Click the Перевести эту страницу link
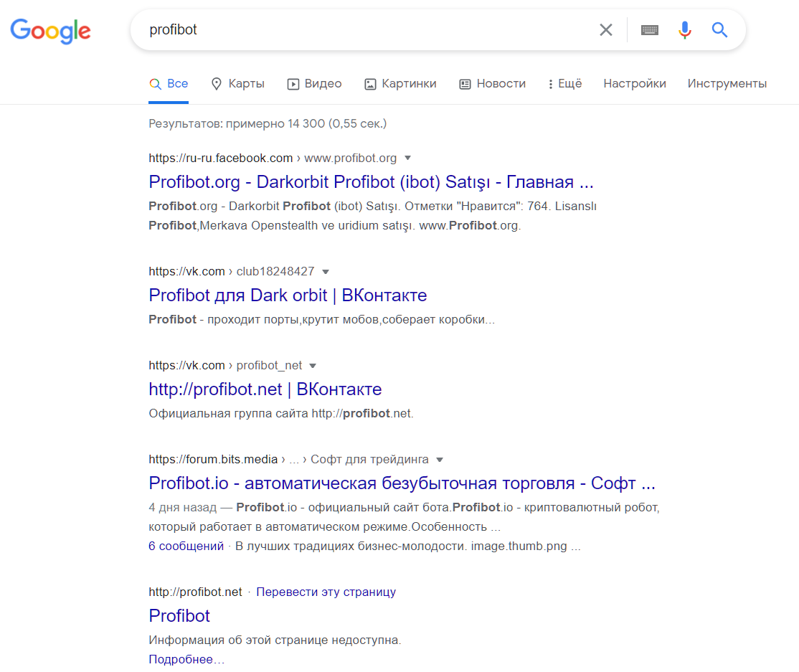Screen dimensions: 799x672 (326, 592)
